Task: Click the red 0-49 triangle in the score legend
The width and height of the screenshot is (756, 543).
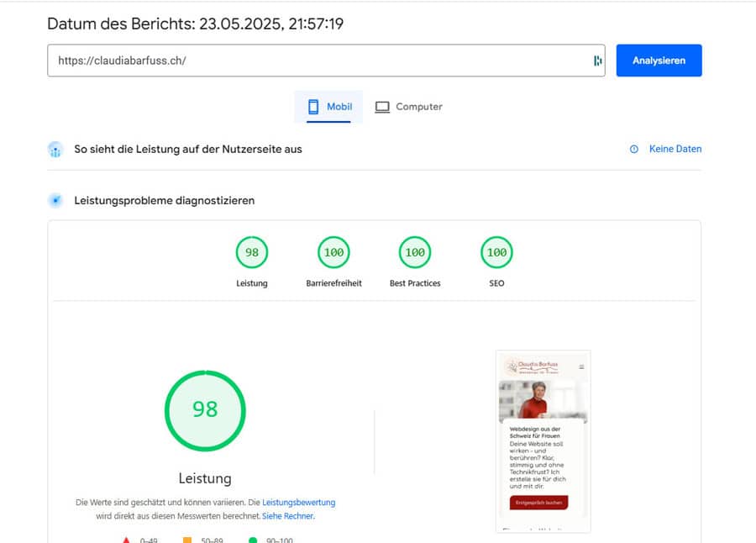Action: pos(126,540)
